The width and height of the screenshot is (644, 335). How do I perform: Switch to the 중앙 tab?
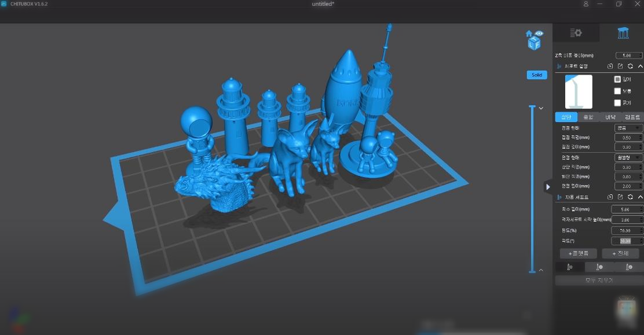click(588, 117)
